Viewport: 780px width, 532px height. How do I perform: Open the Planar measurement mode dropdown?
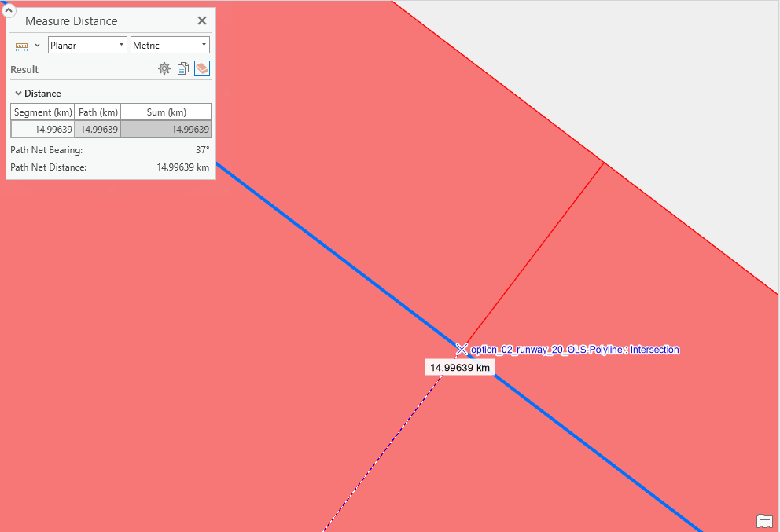86,45
